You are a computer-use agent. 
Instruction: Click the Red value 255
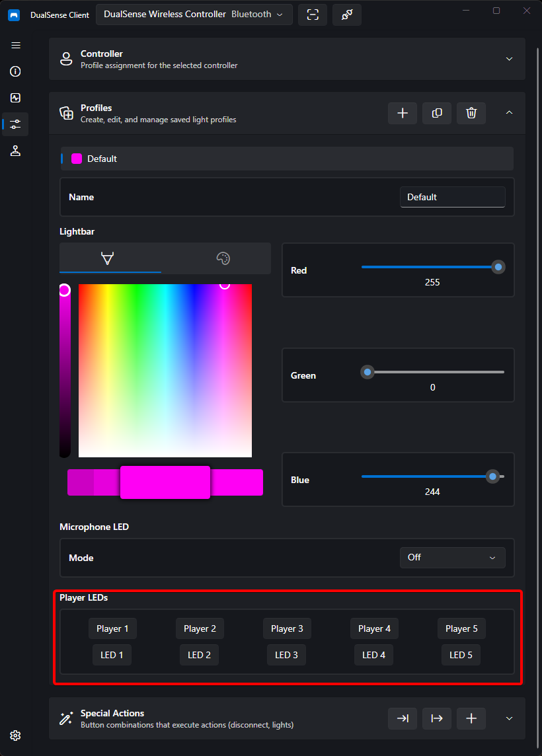click(x=432, y=283)
